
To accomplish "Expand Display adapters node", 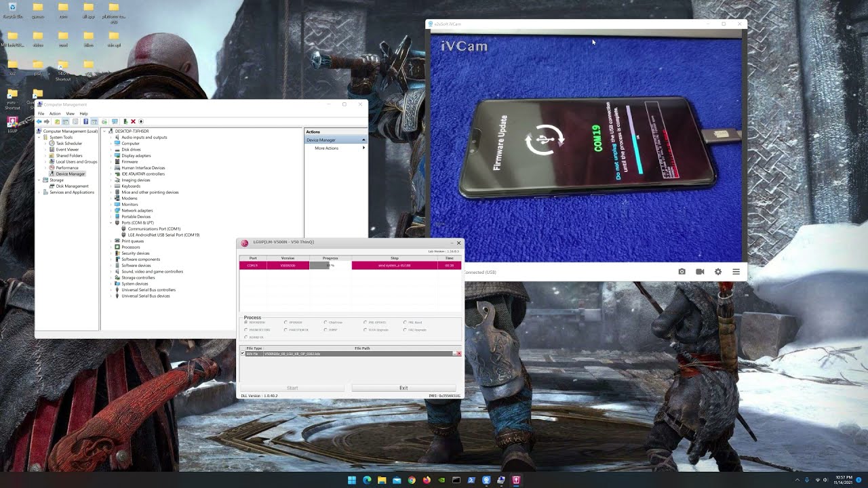I will pyautogui.click(x=111, y=156).
